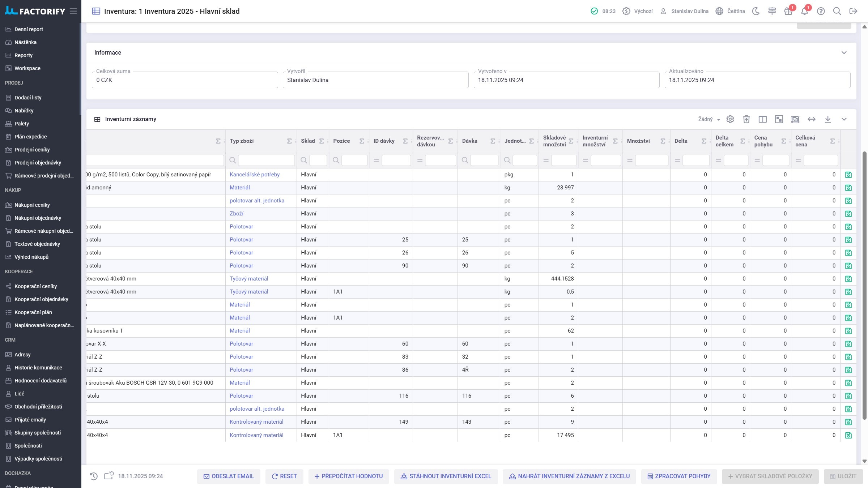Click the history clock icon in bottom bar
This screenshot has height=488, width=868.
[x=94, y=476]
